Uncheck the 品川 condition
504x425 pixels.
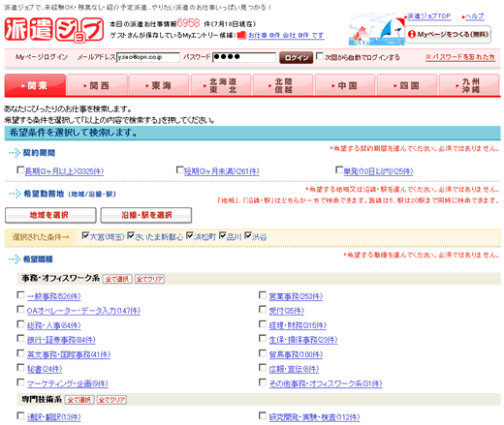(223, 235)
